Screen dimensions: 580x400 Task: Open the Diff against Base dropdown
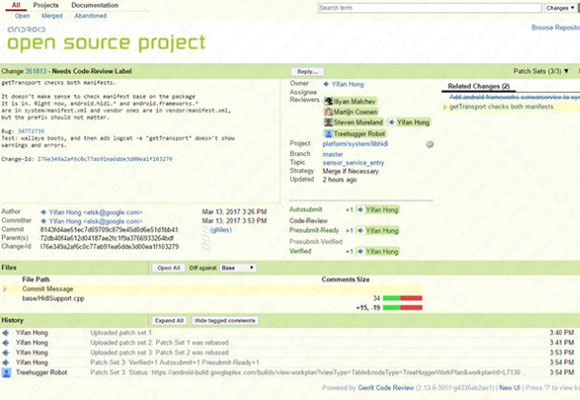coord(237,268)
